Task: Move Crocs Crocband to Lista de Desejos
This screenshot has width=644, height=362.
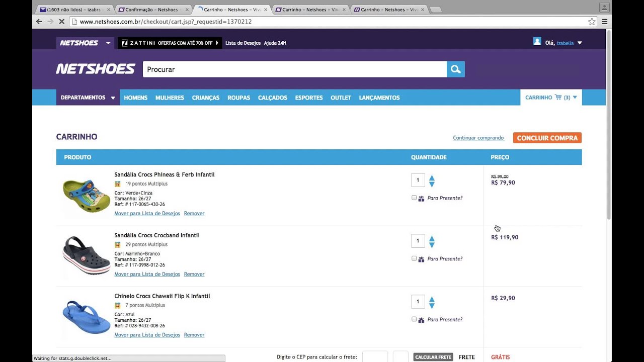Action: (147, 275)
